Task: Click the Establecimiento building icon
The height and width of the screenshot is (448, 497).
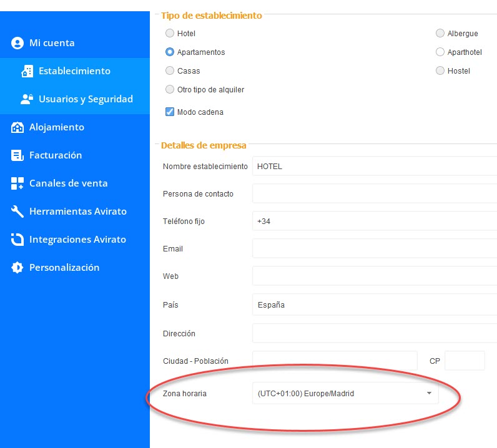Action: (x=27, y=71)
